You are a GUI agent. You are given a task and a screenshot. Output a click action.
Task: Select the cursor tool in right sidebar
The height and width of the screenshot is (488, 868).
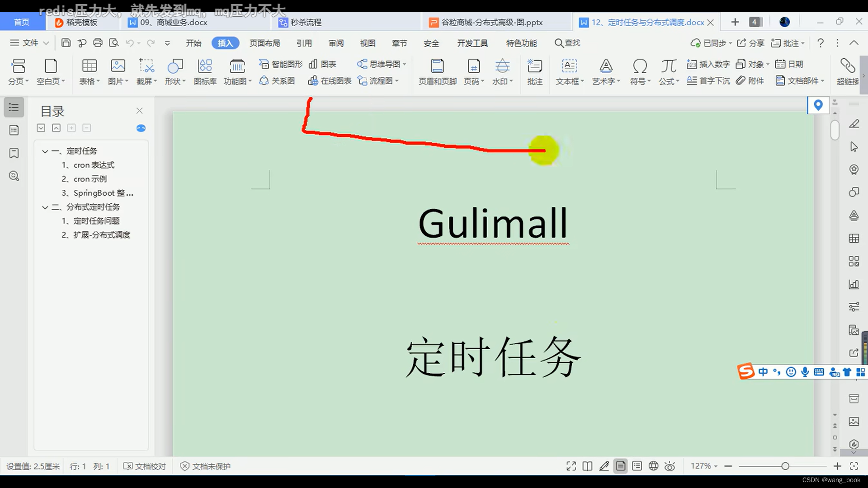pyautogui.click(x=854, y=147)
